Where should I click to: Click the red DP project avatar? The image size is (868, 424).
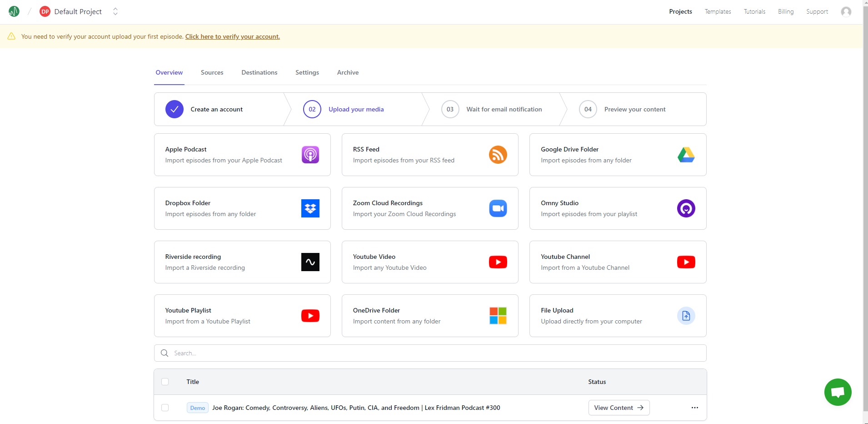point(45,12)
